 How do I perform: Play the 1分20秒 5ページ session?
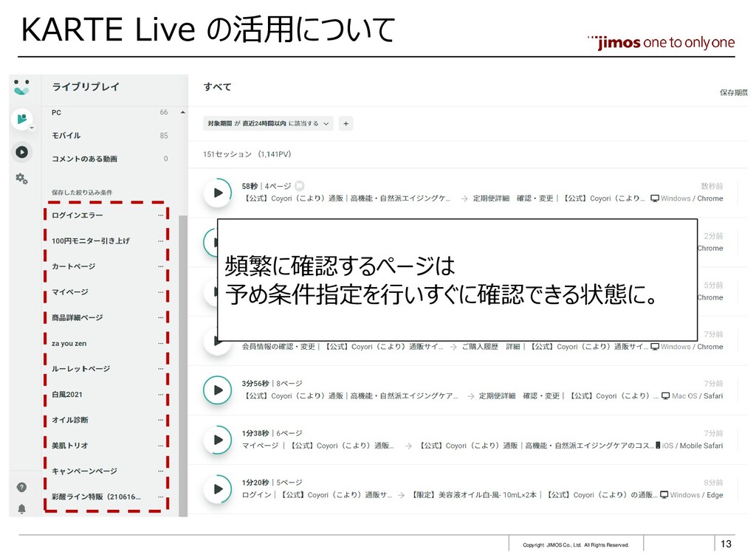pos(218,489)
